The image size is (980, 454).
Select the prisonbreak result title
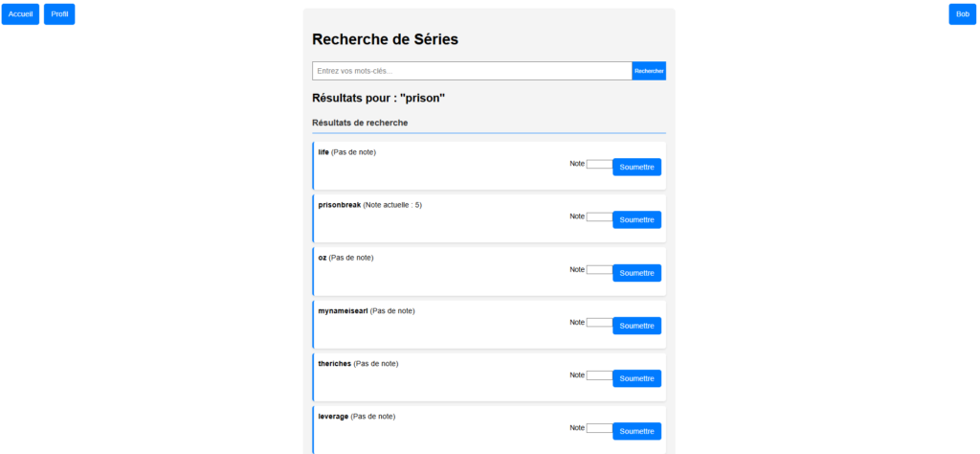coord(339,205)
